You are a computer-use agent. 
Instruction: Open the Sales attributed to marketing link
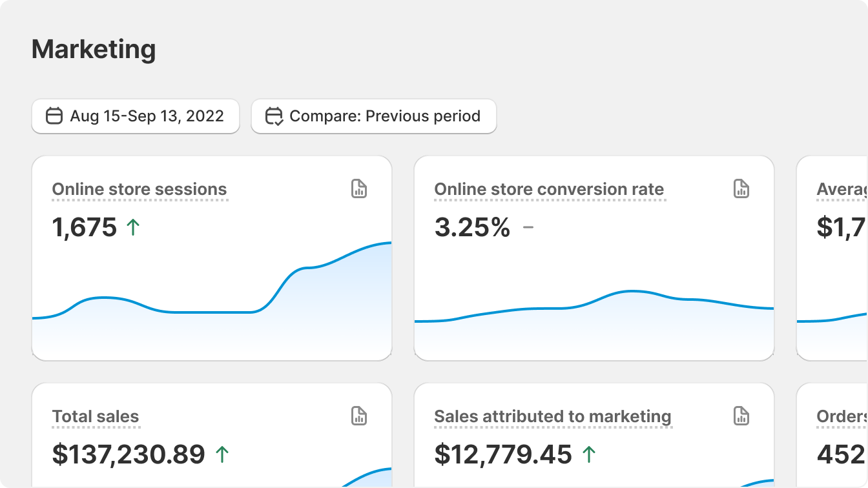[553, 416]
